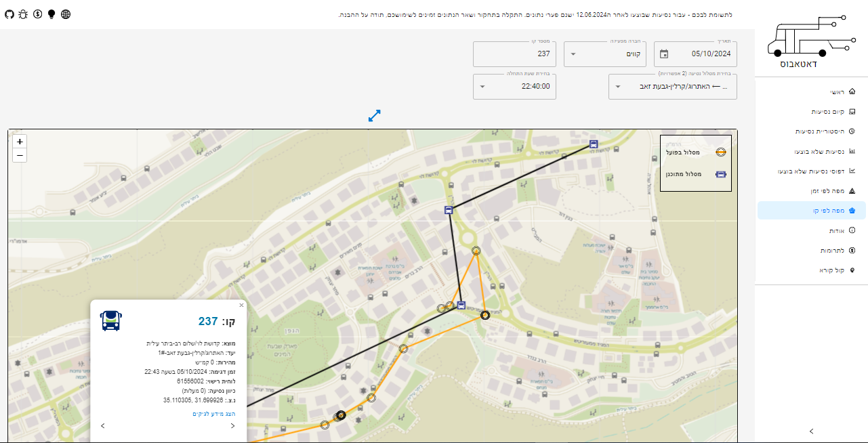Click planned stop icon where black line bends
The image size is (868, 443).
(449, 210)
